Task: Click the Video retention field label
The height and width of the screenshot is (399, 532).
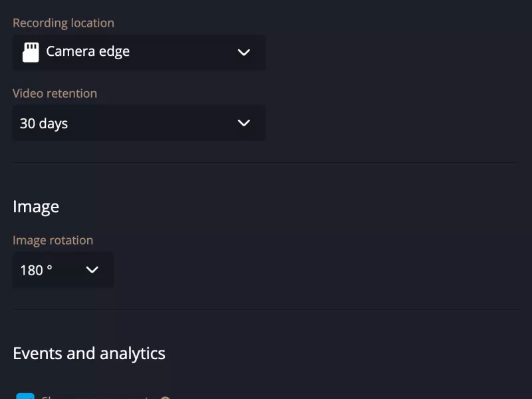Action: 55,93
